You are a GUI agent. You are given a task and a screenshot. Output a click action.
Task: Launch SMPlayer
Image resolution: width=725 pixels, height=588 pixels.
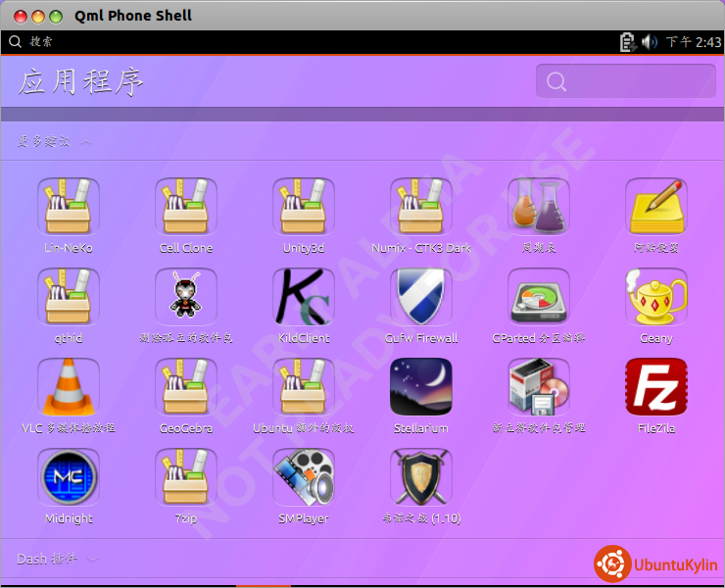pos(304,477)
